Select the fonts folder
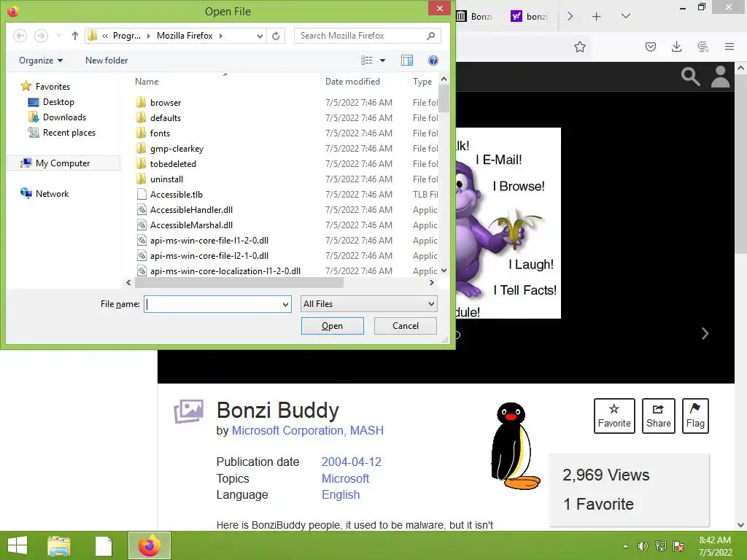 (x=160, y=133)
